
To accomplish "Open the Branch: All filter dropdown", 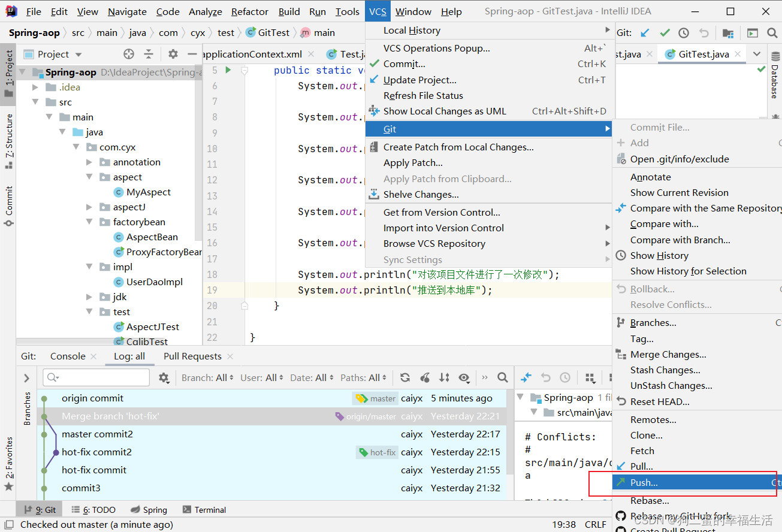I will (208, 377).
